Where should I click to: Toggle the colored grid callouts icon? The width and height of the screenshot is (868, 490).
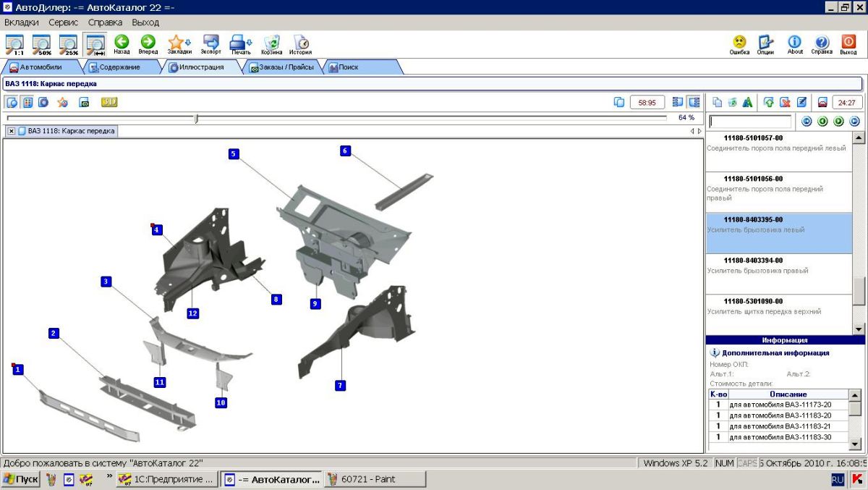tap(27, 102)
